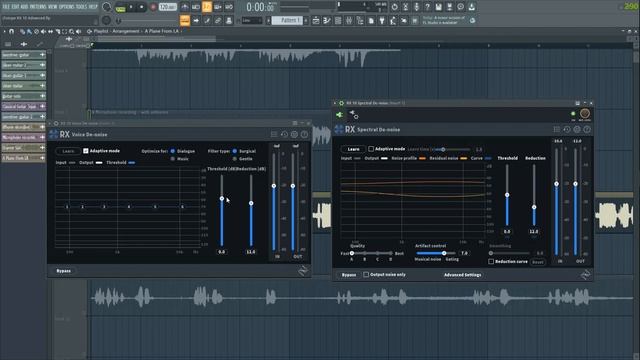The image size is (640, 360).
Task: Click the play button in transport
Action: (x=131, y=7)
